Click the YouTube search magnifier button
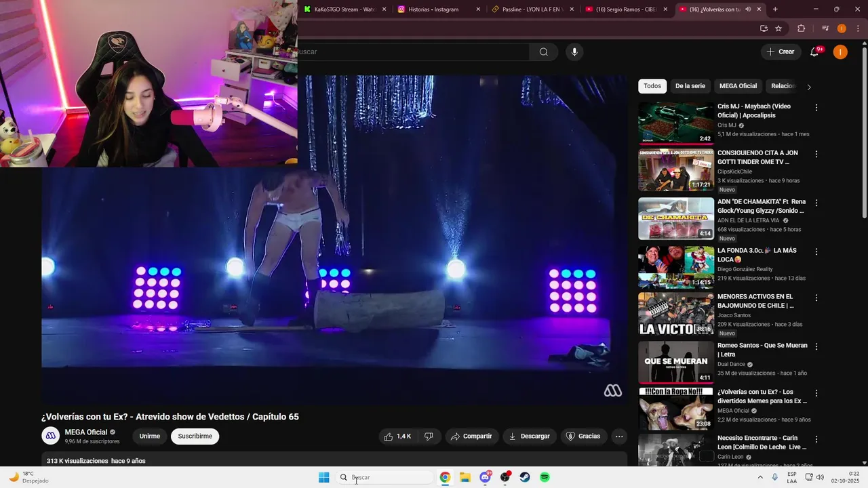This screenshot has height=488, width=868. point(544,52)
